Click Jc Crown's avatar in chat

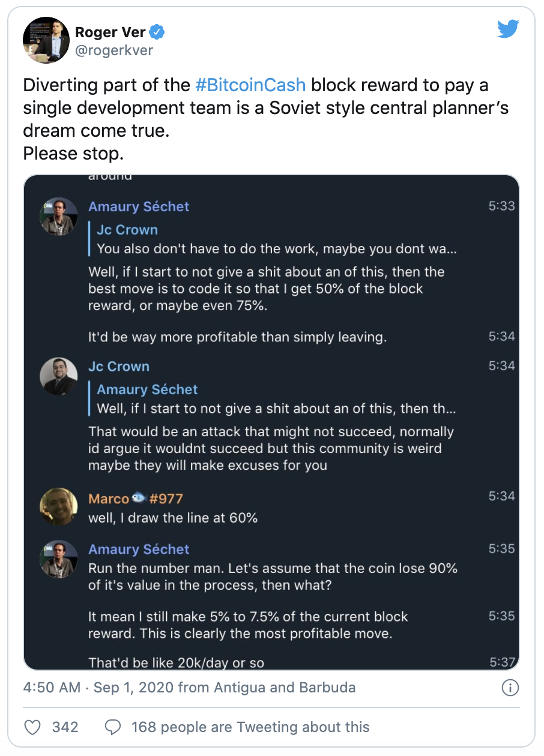[59, 376]
